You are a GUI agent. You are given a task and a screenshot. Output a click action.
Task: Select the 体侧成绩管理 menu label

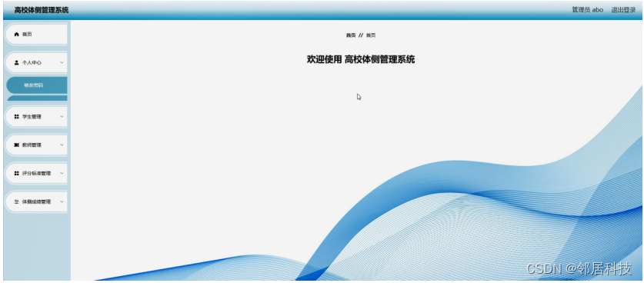37,202
